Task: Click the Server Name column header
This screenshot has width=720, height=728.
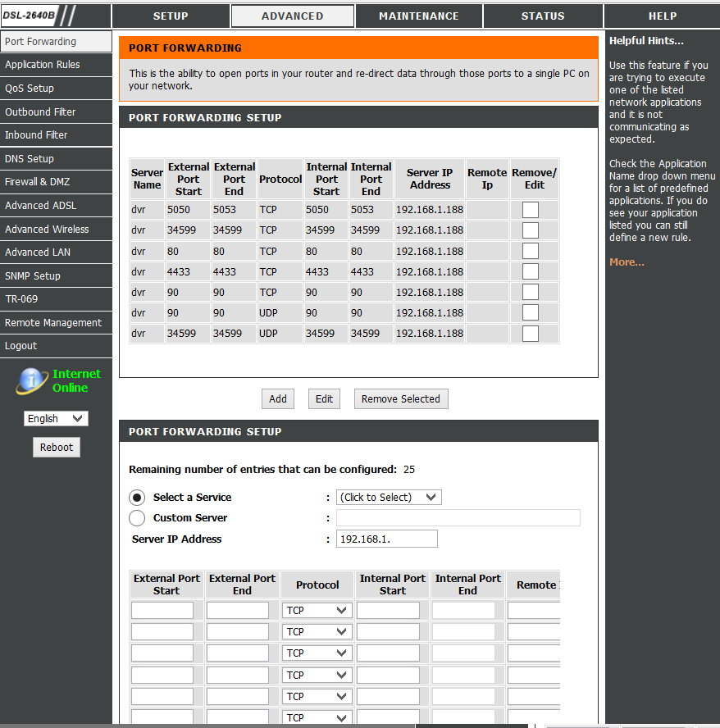Action: point(147,179)
